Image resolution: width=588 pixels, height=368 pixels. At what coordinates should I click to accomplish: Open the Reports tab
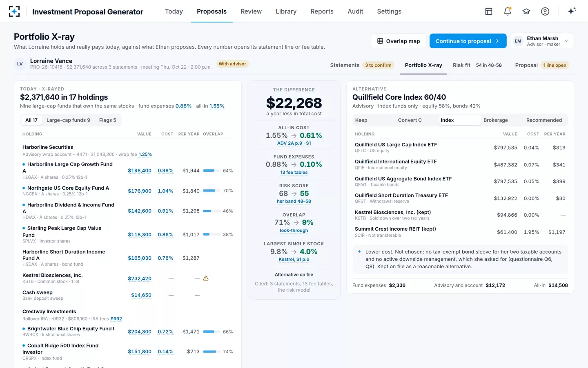(x=322, y=11)
